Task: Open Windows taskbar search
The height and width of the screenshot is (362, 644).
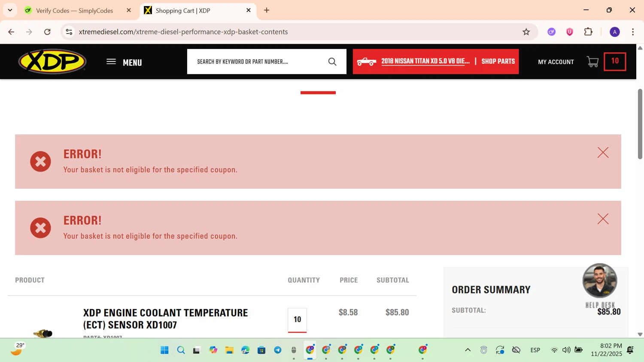Action: click(x=181, y=350)
